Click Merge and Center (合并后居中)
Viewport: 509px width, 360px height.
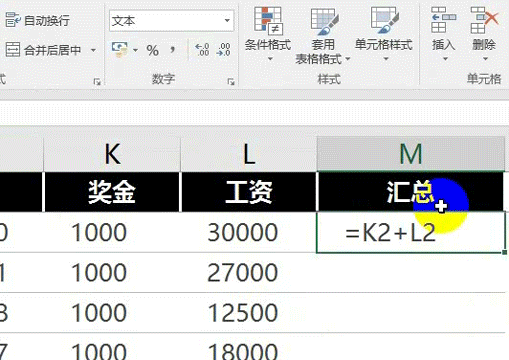43,50
